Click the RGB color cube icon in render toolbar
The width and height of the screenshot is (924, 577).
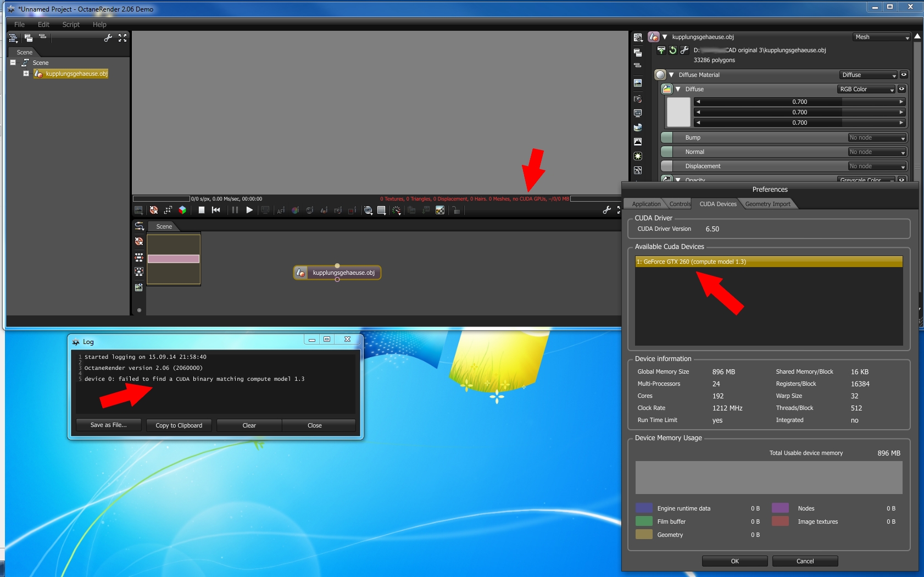tap(182, 210)
